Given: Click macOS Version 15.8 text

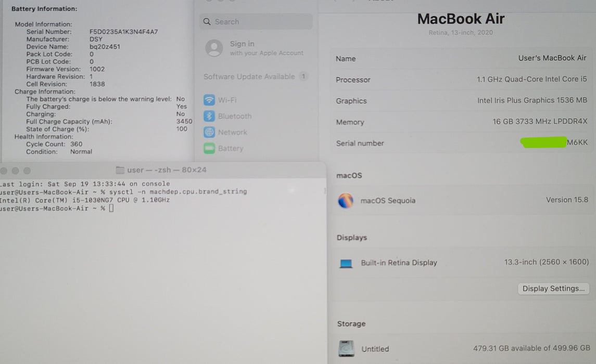Looking at the screenshot, I should coord(567,200).
